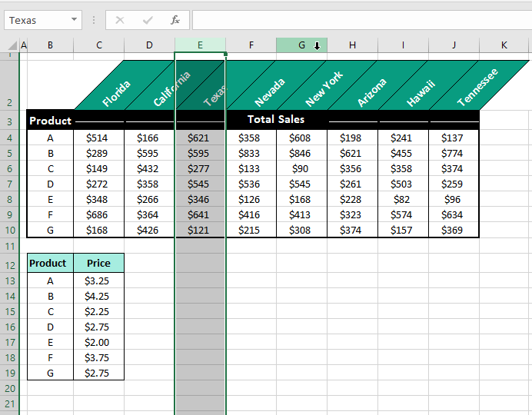Select column K header
Image resolution: width=532 pixels, height=415 pixels.
[504, 45]
